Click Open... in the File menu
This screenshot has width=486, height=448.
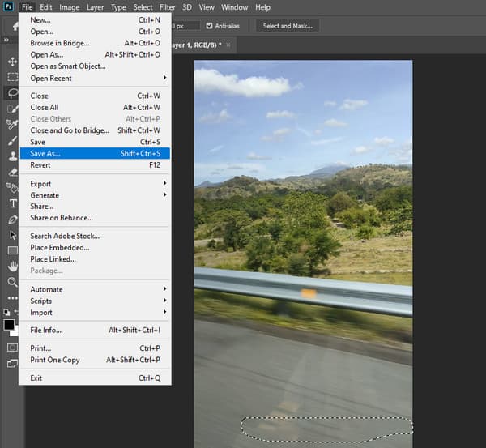tap(95, 32)
